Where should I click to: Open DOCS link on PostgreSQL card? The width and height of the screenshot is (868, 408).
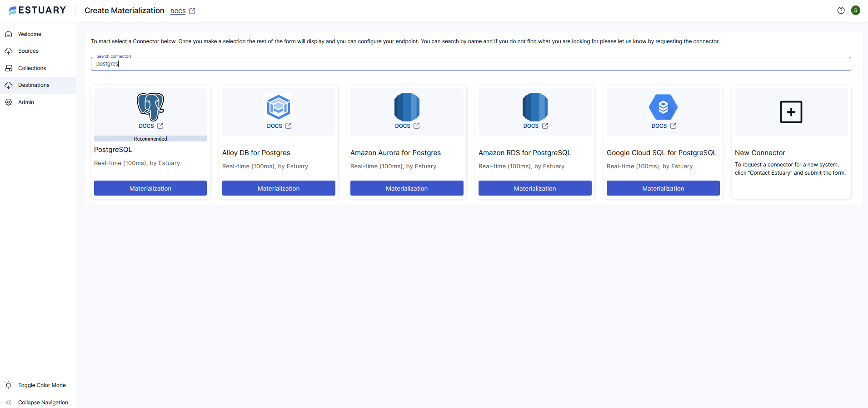click(146, 126)
